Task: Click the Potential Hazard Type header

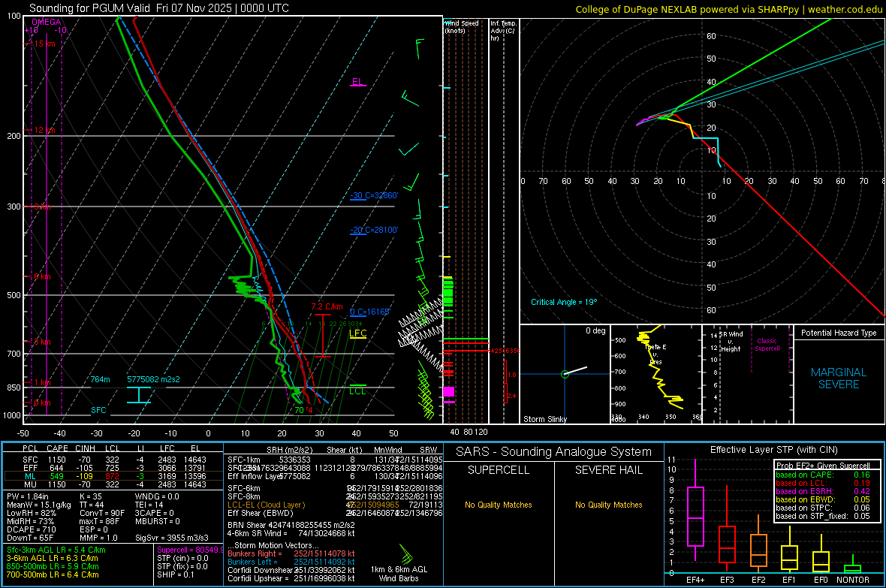Action: [839, 333]
